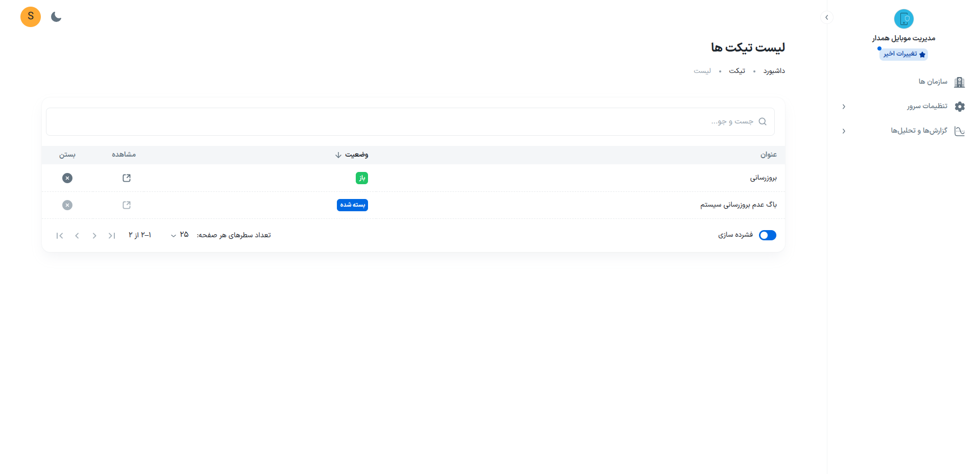
Task: Click the view icon for باگ عدم بروزرسانی سیستم
Action: pos(127,205)
